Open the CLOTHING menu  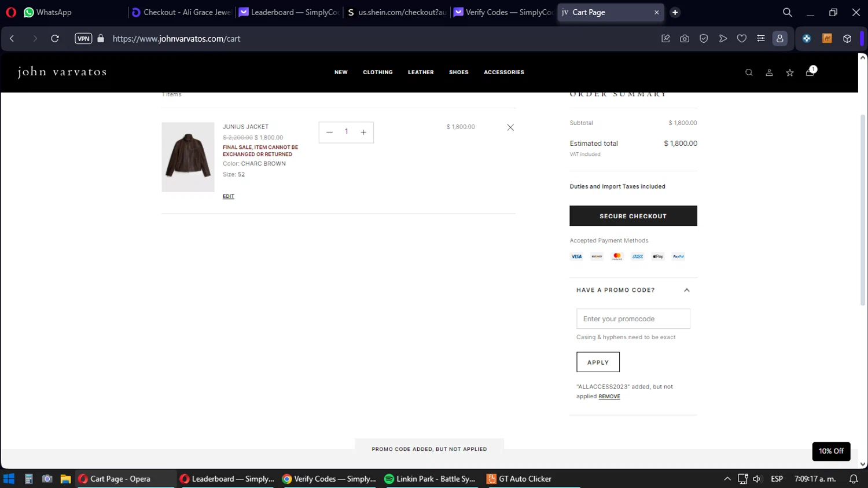378,72
